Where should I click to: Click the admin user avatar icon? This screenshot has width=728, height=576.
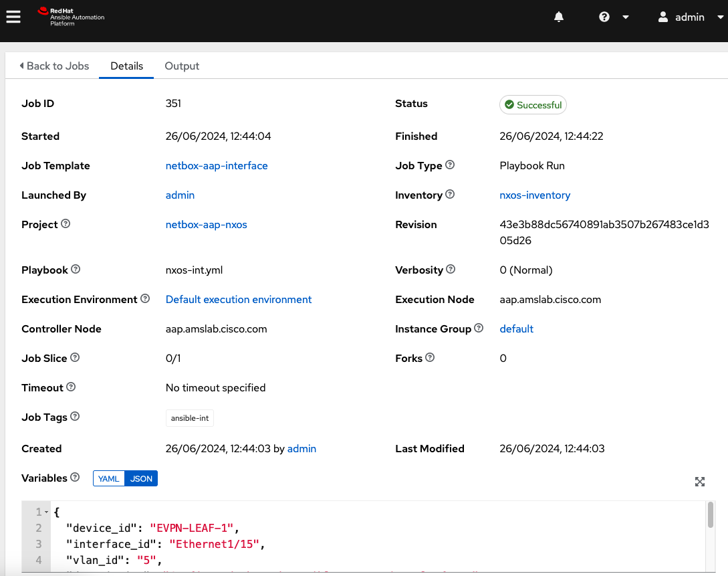663,17
